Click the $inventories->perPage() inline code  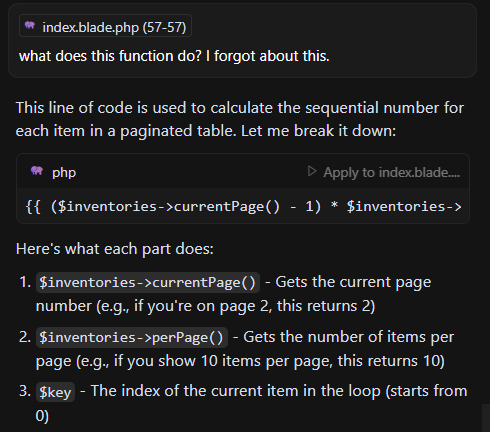pos(132,337)
